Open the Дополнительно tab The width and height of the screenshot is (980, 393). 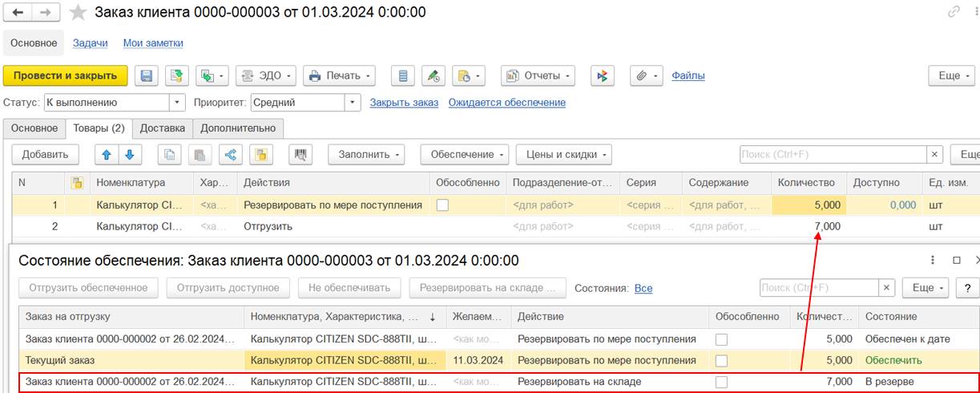coord(238,128)
